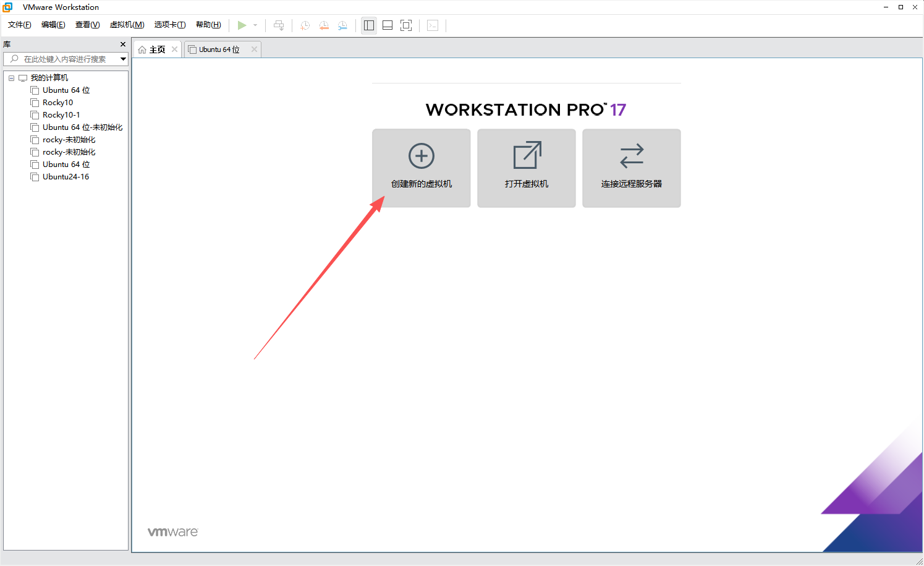
Task: Select rocky-未初始化 directly below Ubuntu 64 位-未初始化
Action: click(x=69, y=140)
